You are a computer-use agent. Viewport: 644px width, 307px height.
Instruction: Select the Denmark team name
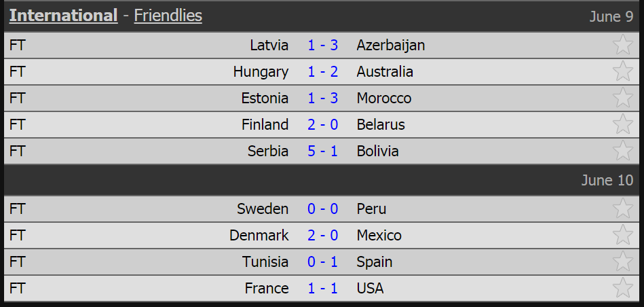coord(259,236)
